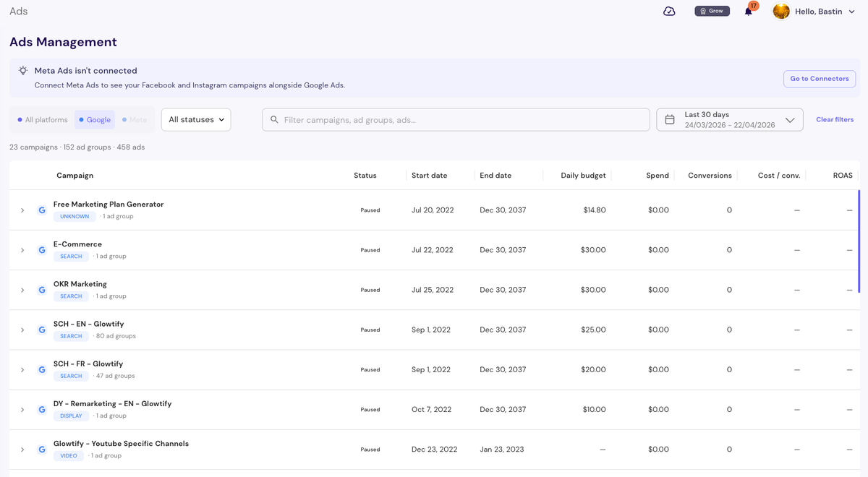Click the user avatar picture
Screen dimensions: 868x477
click(781, 11)
